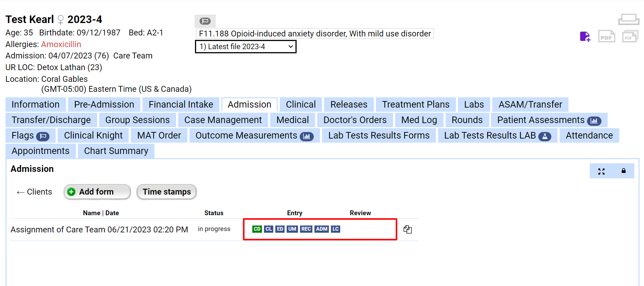Expand the Admission panel to fullscreen
Viewport: 644px width, 286px height.
[601, 171]
